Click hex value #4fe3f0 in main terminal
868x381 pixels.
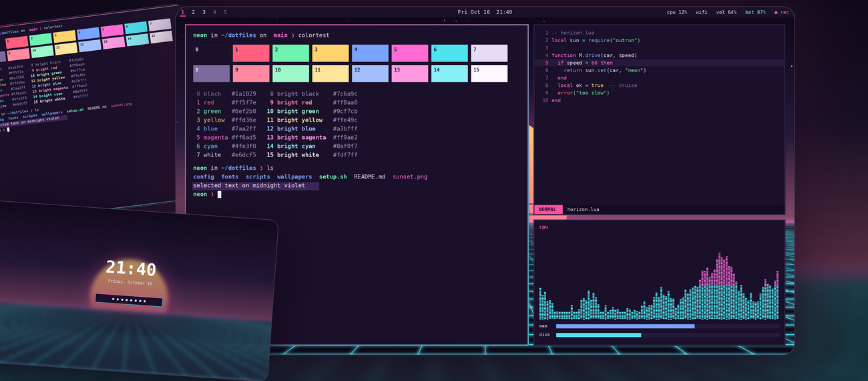[244, 146]
